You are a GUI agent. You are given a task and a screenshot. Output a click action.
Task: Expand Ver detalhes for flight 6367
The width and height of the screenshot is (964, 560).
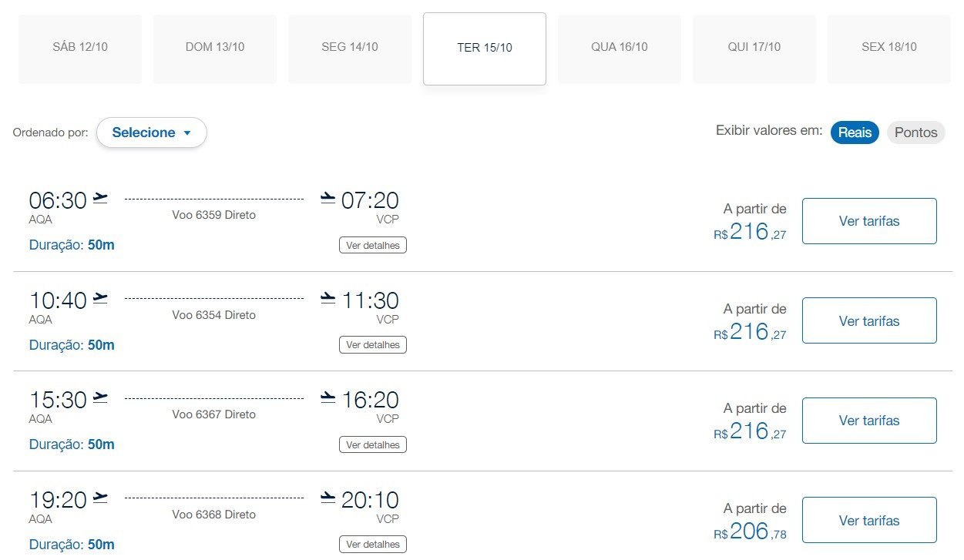[373, 444]
